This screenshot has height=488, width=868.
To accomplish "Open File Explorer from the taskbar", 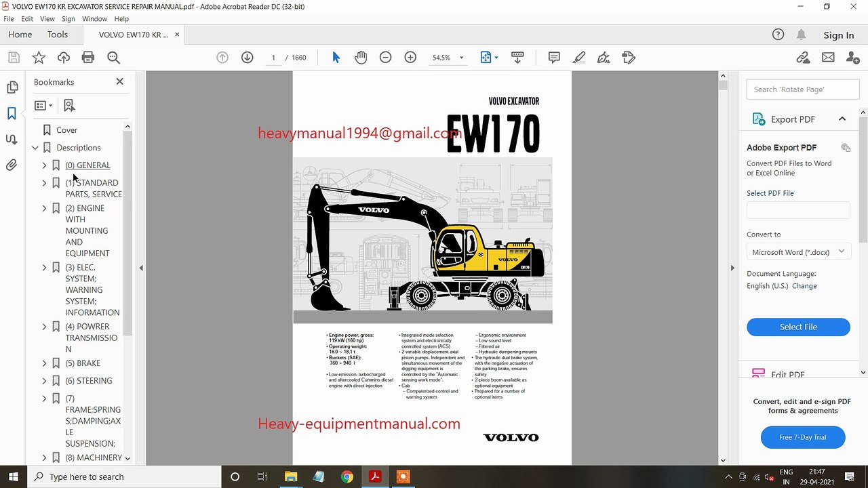I will click(x=291, y=476).
